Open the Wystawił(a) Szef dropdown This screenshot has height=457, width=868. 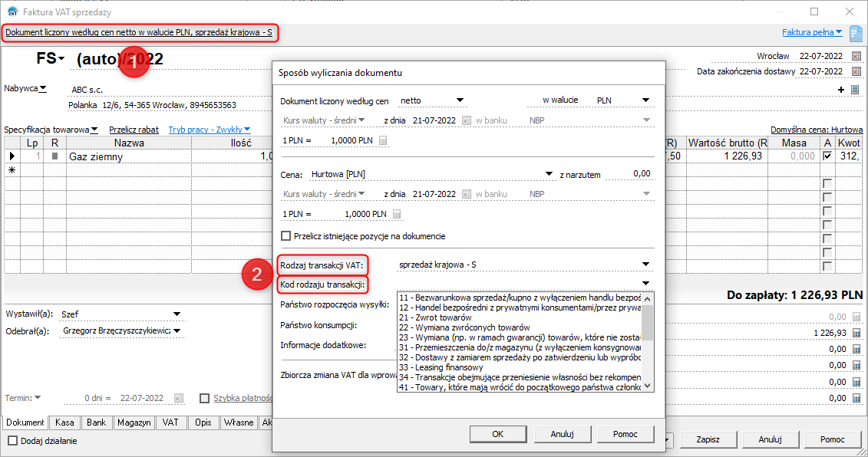[x=177, y=314]
